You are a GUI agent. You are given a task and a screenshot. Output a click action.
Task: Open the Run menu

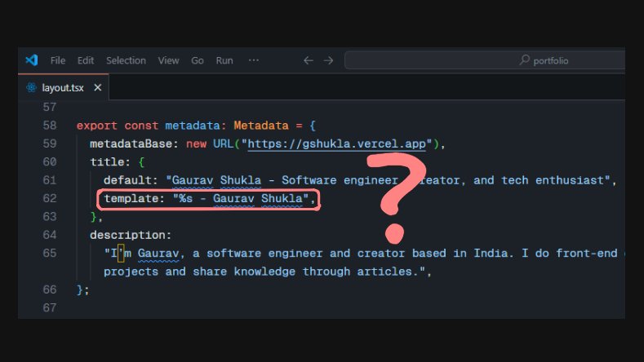point(224,60)
